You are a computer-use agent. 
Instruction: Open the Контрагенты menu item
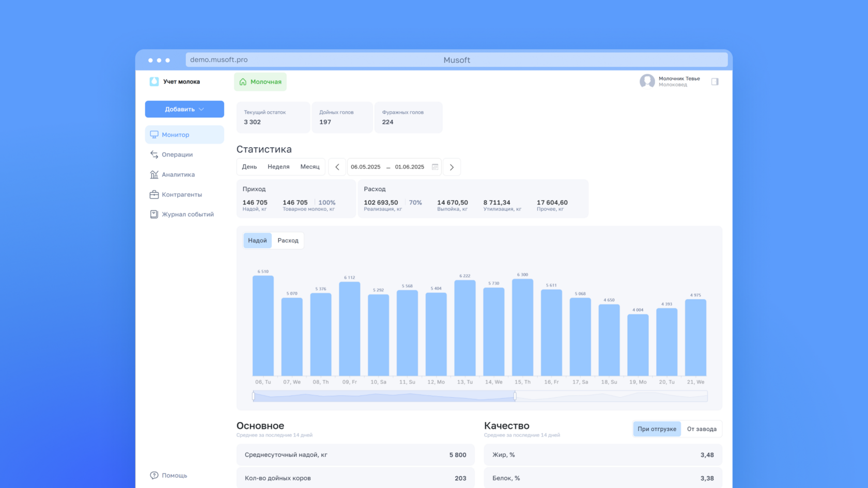pos(184,195)
